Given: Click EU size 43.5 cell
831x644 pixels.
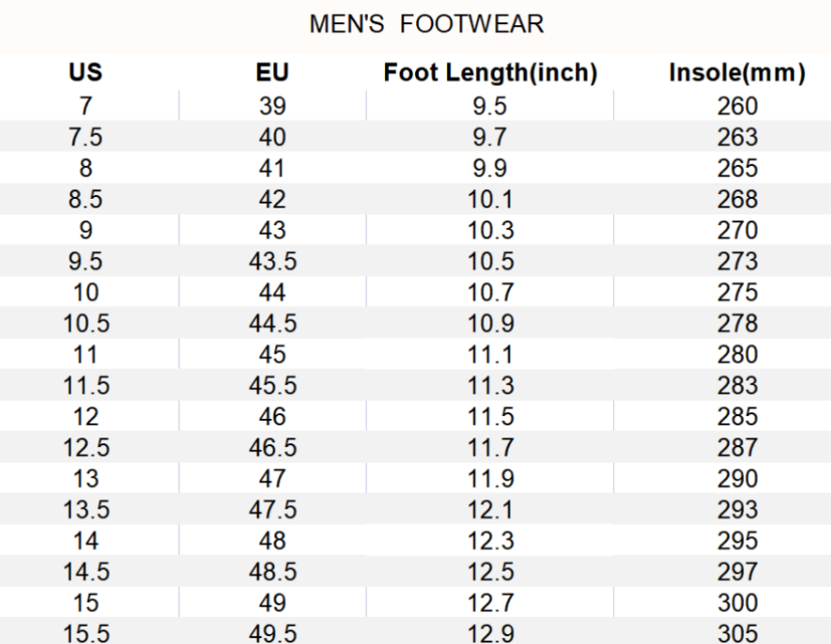Looking at the screenshot, I should click(272, 262).
